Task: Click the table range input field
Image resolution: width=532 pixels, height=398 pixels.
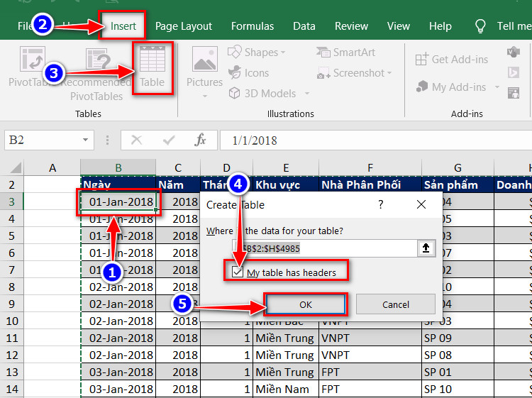Action: 325,248
